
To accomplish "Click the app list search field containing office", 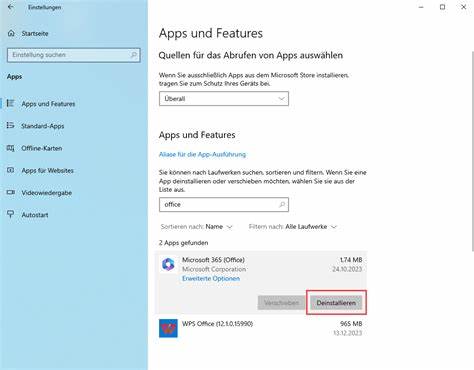I will pyautogui.click(x=224, y=204).
